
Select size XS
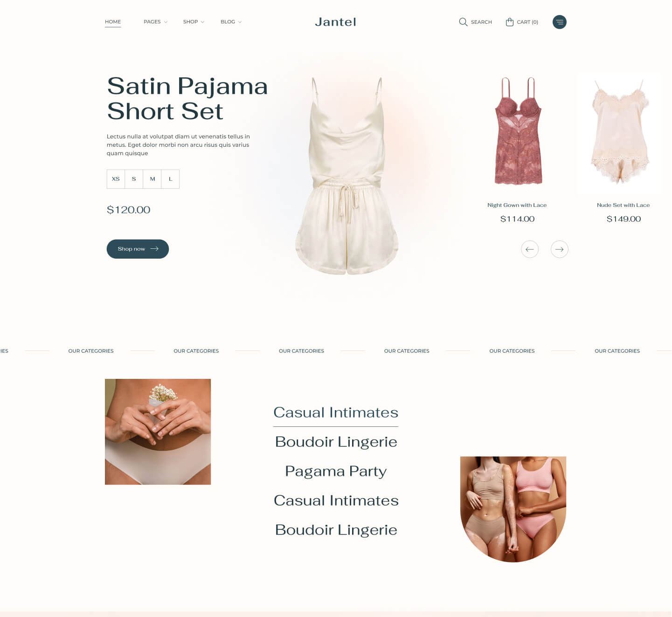[116, 179]
